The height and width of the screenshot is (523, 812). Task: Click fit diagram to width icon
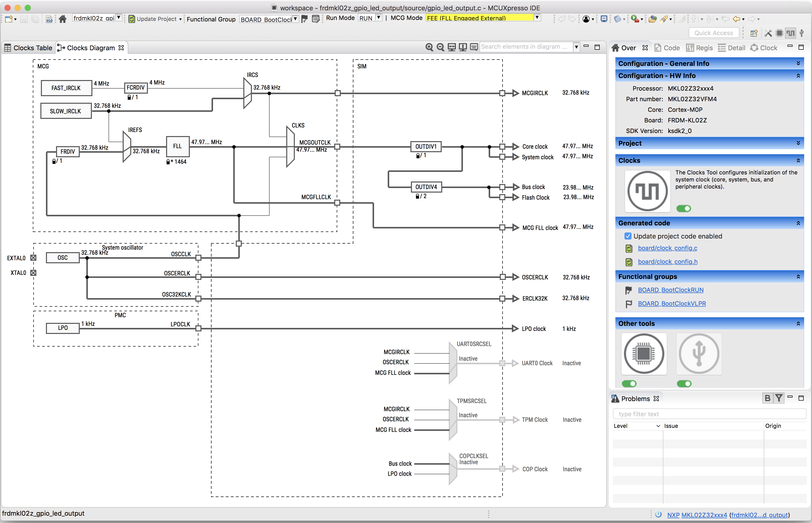coord(452,47)
